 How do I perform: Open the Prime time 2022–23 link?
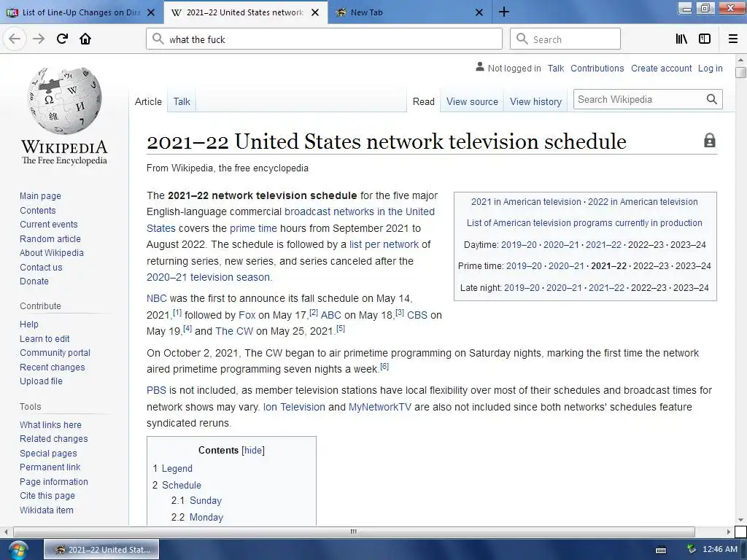[650, 265]
